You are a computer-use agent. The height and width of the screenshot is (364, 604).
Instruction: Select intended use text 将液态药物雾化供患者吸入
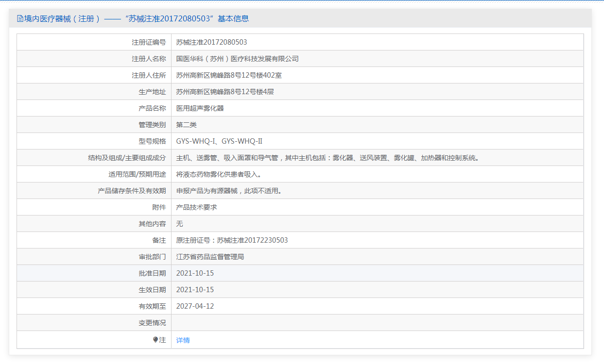pyautogui.click(x=222, y=174)
